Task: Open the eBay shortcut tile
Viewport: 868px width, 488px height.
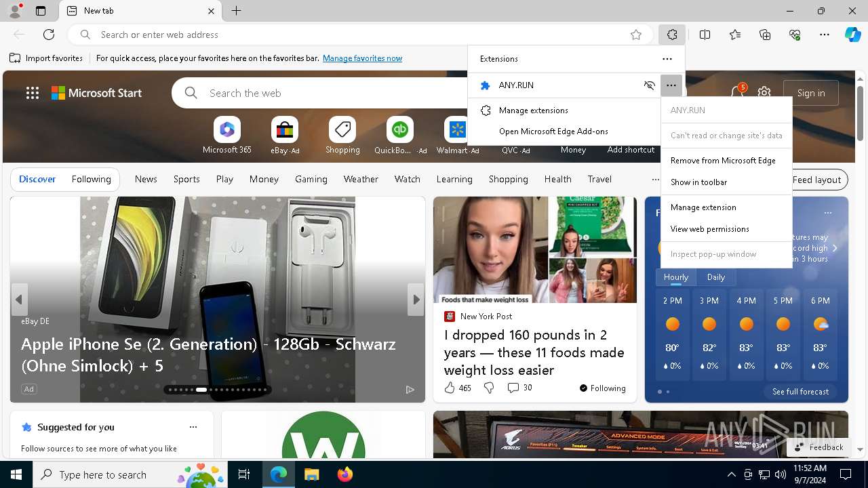Action: coord(285,136)
